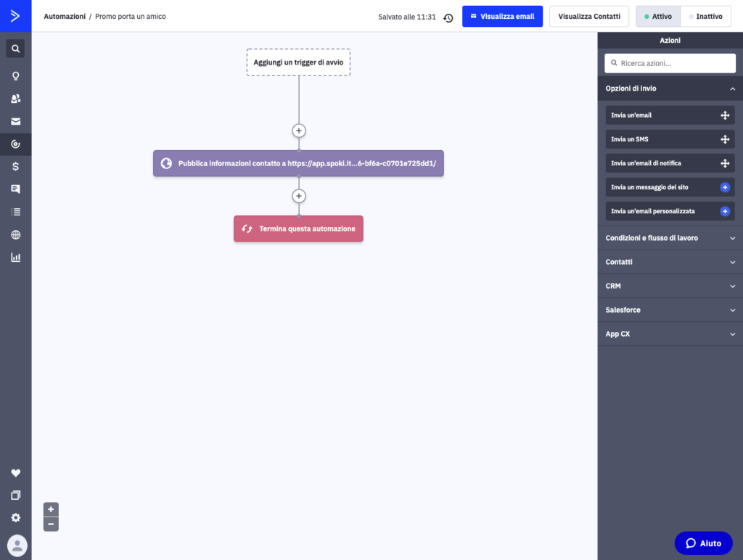
Task: Click the Visualizza email button
Action: pyautogui.click(x=502, y=16)
